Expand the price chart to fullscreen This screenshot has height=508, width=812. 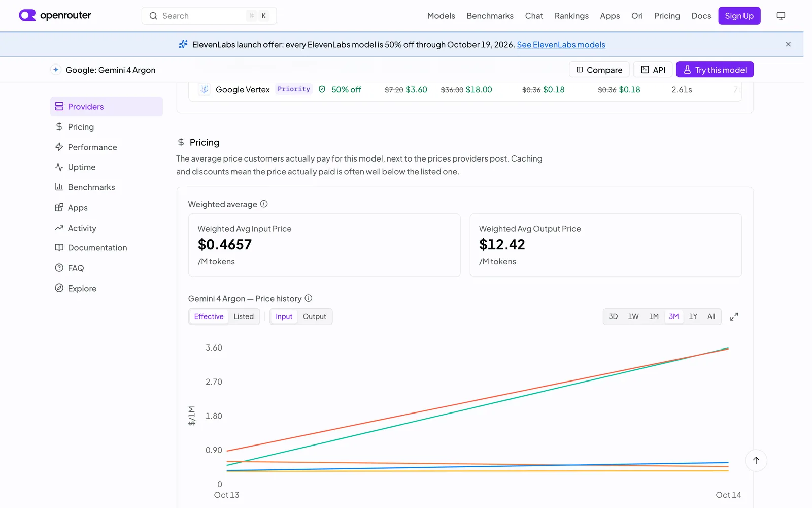(734, 316)
